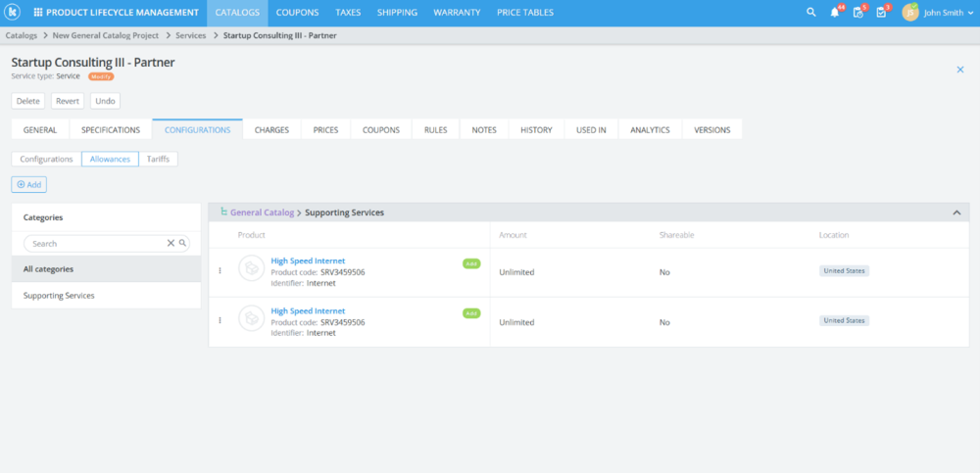The height and width of the screenshot is (473, 980).
Task: Go to Services in the breadcrumb
Action: click(191, 35)
